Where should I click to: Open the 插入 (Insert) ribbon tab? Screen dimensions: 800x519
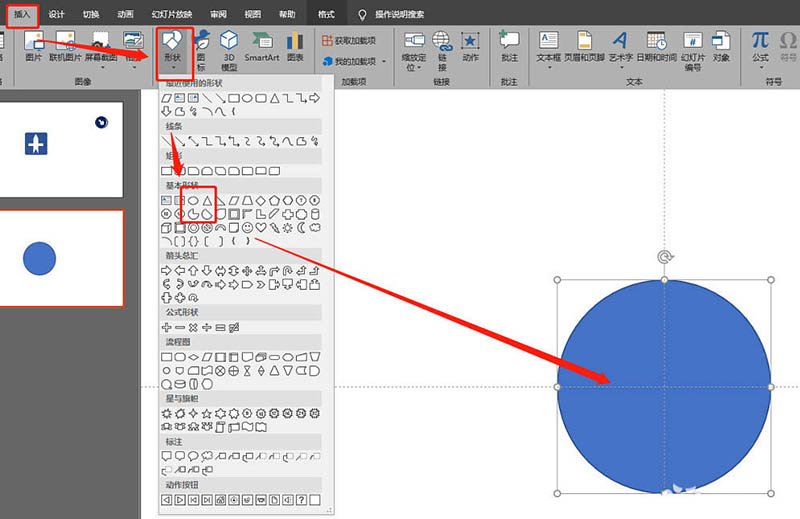pyautogui.click(x=22, y=14)
